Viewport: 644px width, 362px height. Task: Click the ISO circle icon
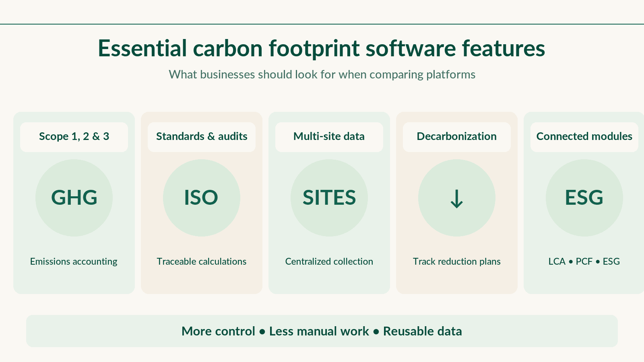tap(202, 197)
